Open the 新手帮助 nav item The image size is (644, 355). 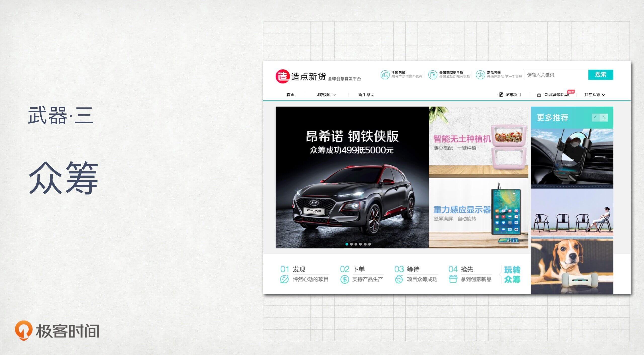pyautogui.click(x=366, y=95)
